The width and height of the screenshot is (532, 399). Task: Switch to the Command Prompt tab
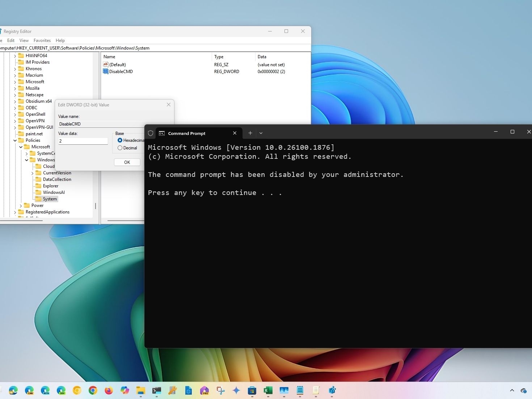(x=187, y=133)
